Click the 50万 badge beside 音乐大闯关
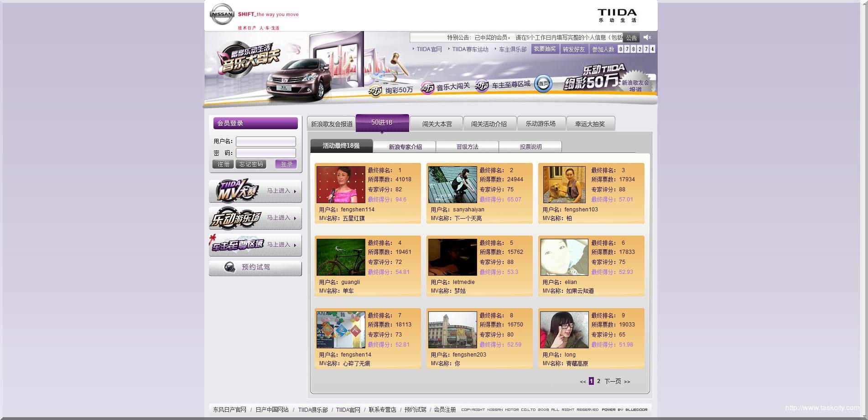868x420 pixels. pos(427,88)
